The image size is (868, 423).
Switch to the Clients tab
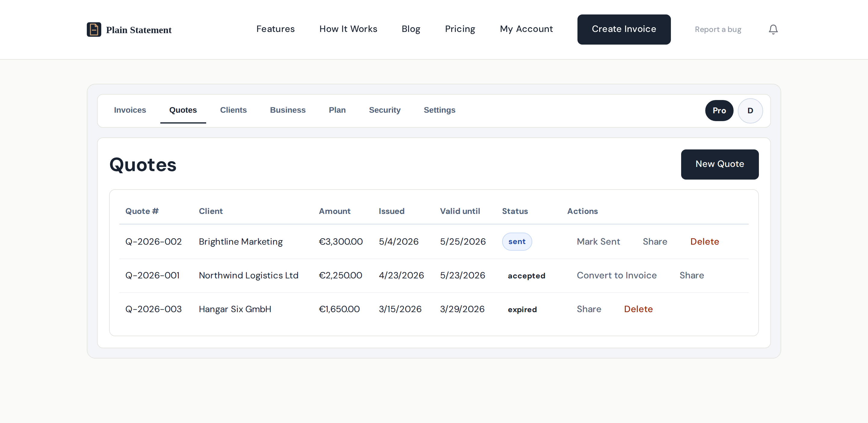[x=233, y=110]
